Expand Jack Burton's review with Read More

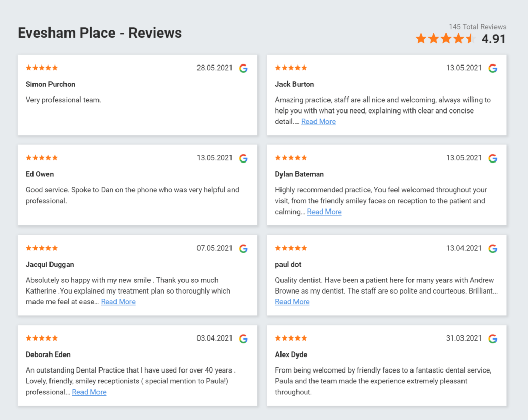point(318,122)
